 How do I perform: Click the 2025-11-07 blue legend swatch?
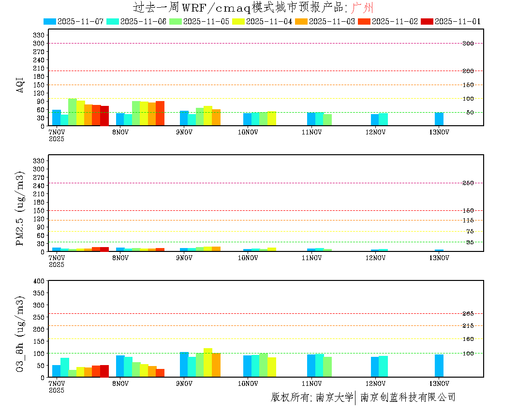coord(50,21)
